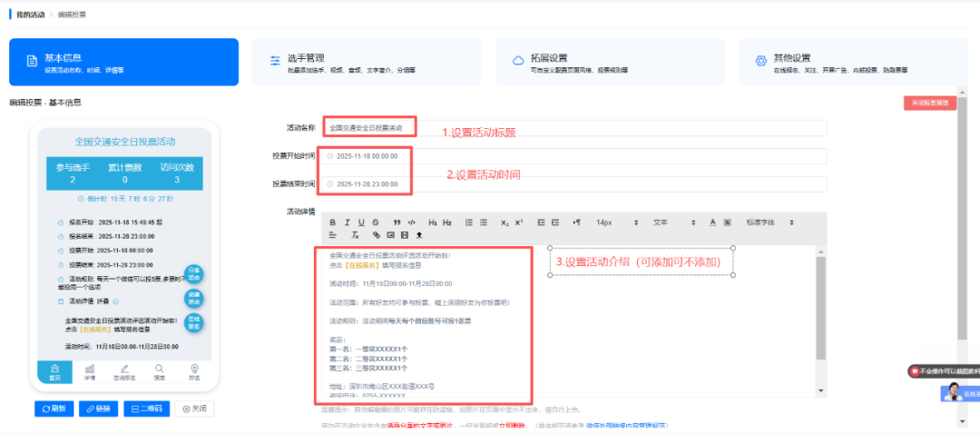Toggle italic formatting in the editor toolbar
This screenshot has height=434, width=980.
click(347, 222)
